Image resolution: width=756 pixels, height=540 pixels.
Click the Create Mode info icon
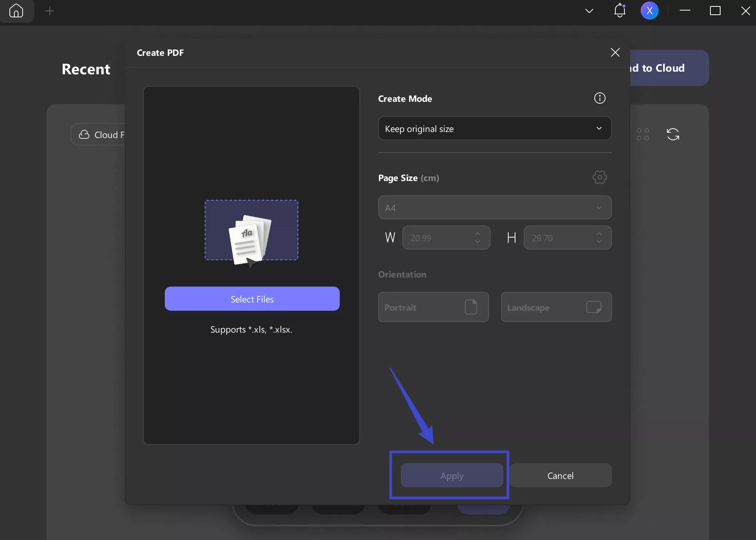pyautogui.click(x=600, y=98)
